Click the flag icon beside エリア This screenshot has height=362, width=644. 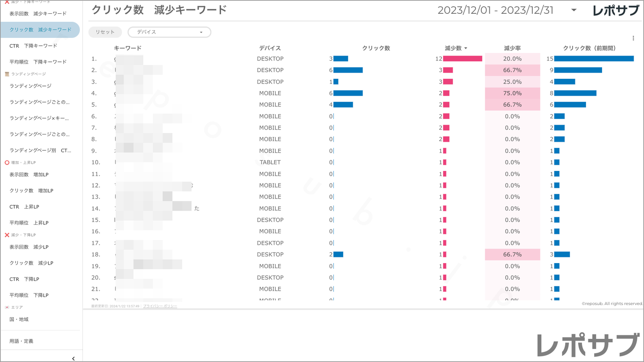[x=7, y=307]
